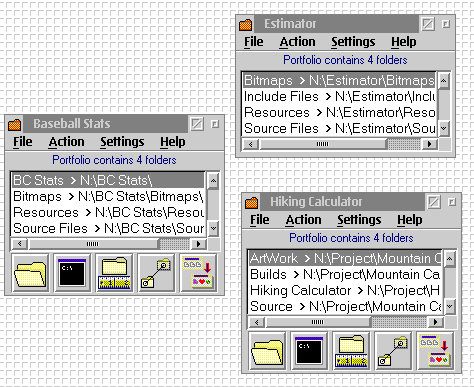Viewport: 474px width, 387px height.
Task: Click right scroll arrow in Baseball Stats list
Action: pos(199,244)
